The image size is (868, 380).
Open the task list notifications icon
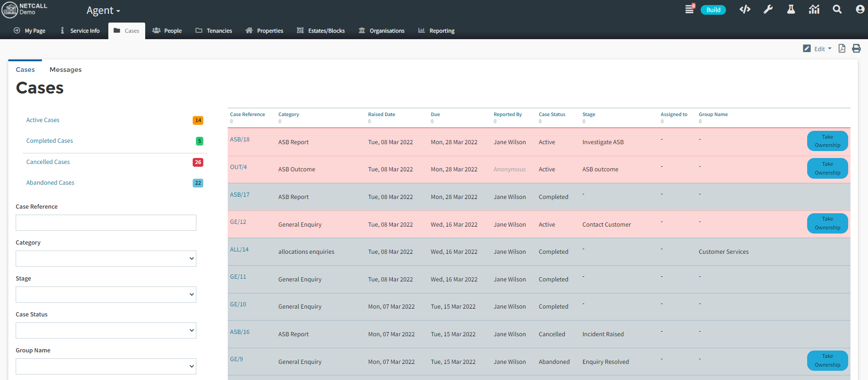690,9
